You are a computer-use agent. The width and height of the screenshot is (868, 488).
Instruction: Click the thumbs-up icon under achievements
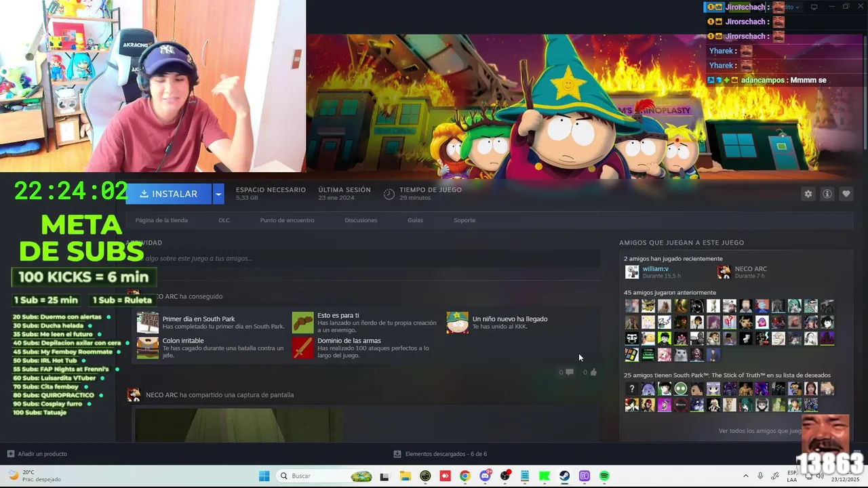(593, 372)
